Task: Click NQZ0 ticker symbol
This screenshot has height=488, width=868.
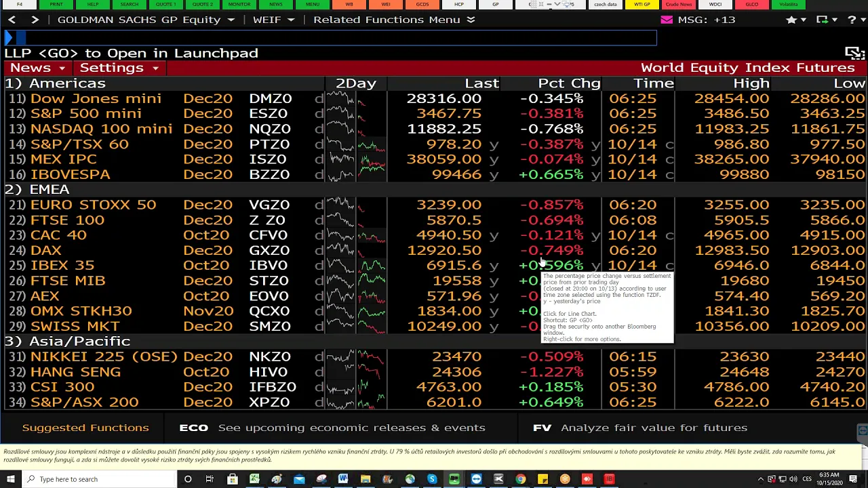Action: [x=269, y=129]
